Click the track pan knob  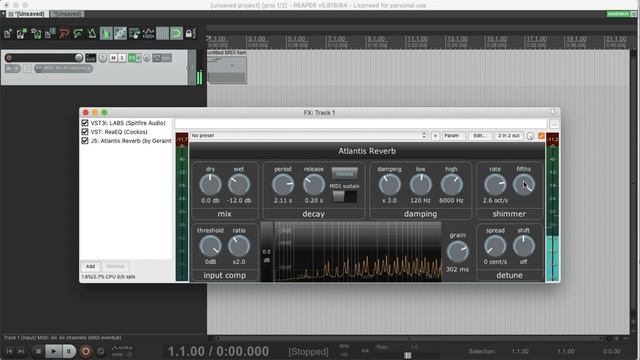102,58
